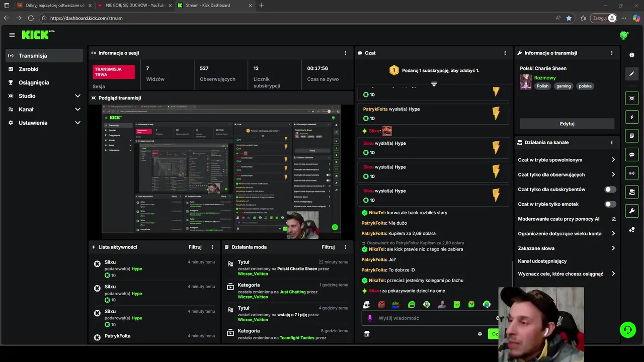This screenshot has width=644, height=362.
Task: Pick the white sunglasses emote
Action: coord(366,304)
